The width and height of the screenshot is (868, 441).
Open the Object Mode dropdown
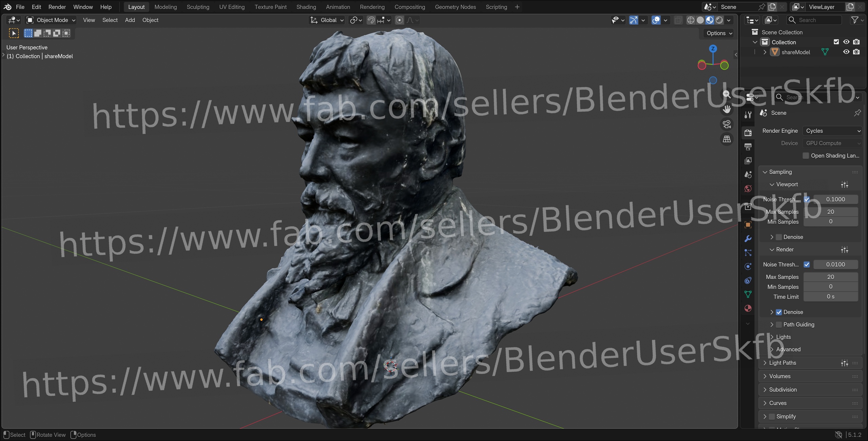click(51, 20)
